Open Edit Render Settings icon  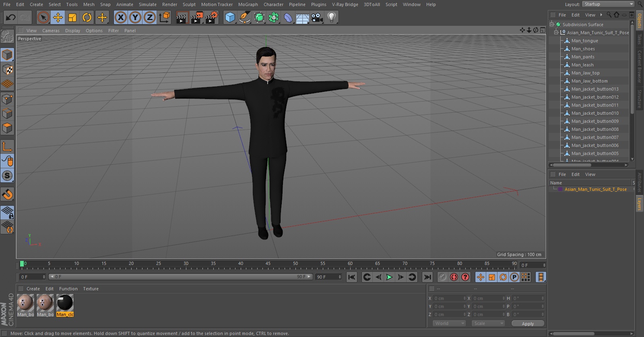tap(211, 17)
